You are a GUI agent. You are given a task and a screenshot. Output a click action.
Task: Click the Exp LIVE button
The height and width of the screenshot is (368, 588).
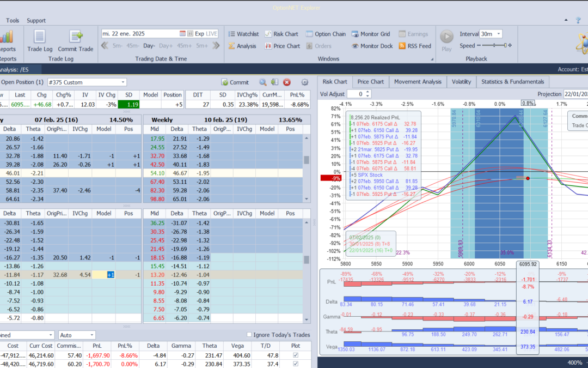tap(206, 34)
